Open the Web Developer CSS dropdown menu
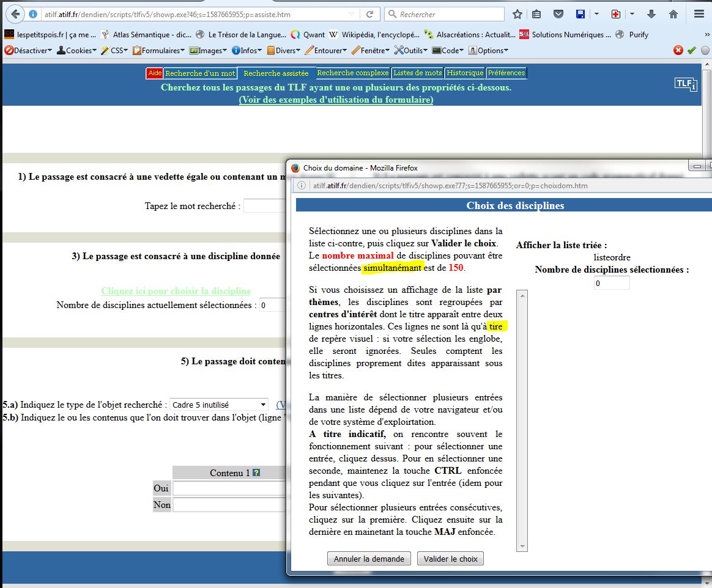Image resolution: width=712 pixels, height=588 pixels. 114,51
